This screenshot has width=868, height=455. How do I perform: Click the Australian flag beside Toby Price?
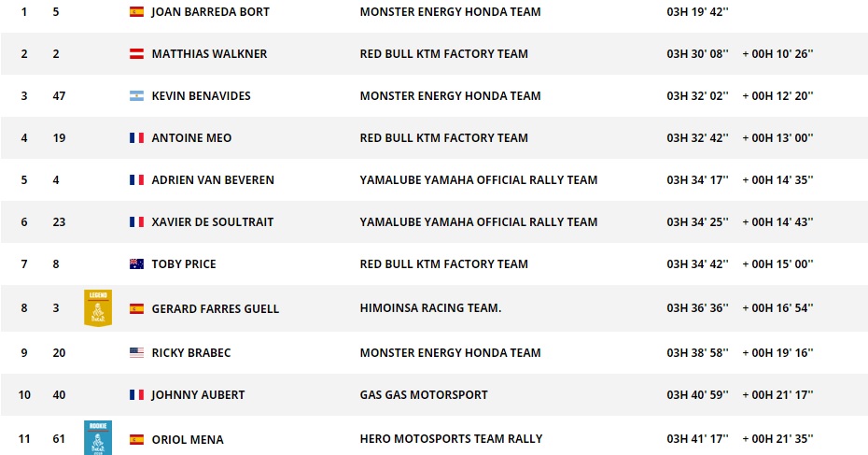pos(136,264)
